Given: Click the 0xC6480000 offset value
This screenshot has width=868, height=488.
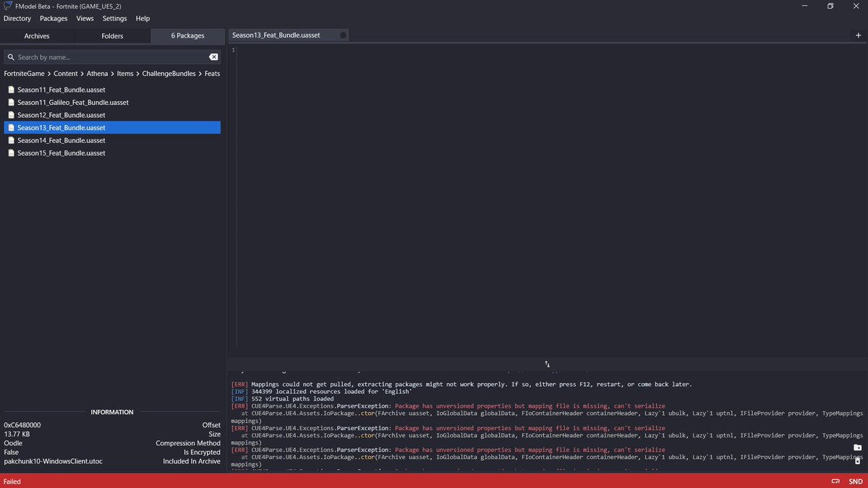Looking at the screenshot, I should 22,425.
